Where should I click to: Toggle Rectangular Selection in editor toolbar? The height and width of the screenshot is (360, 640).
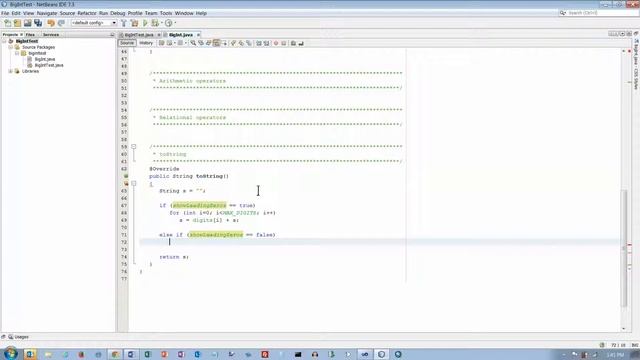(x=224, y=43)
